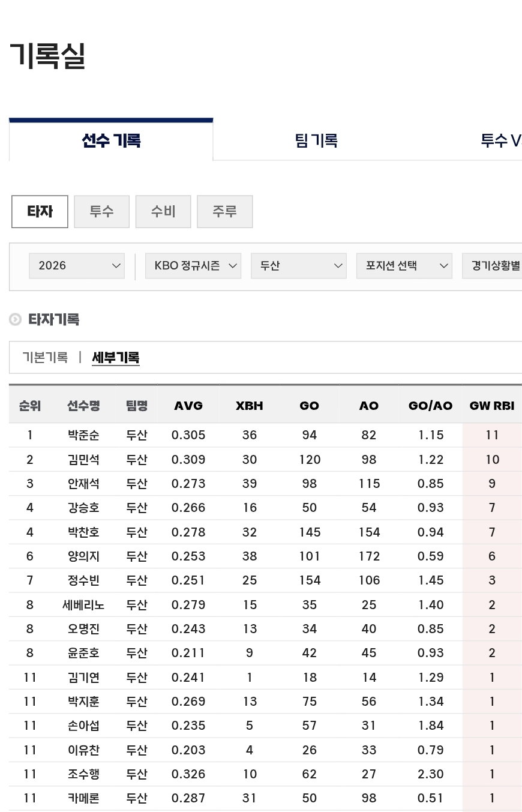Select the 투수 category button
The height and width of the screenshot is (812, 522).
101,211
